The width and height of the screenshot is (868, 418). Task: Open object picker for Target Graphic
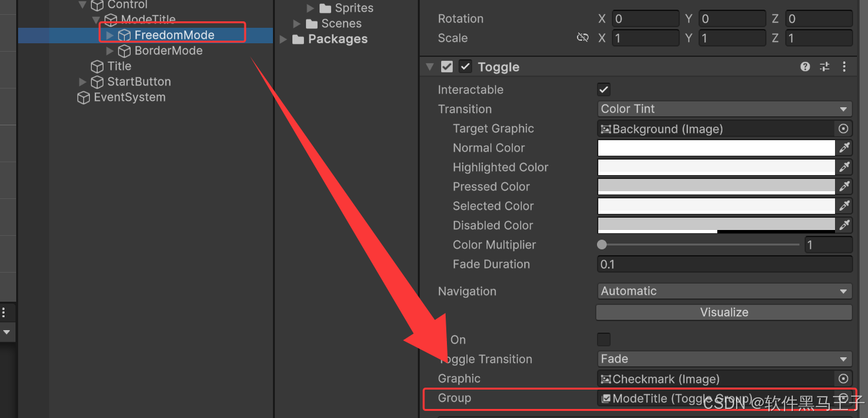(843, 129)
